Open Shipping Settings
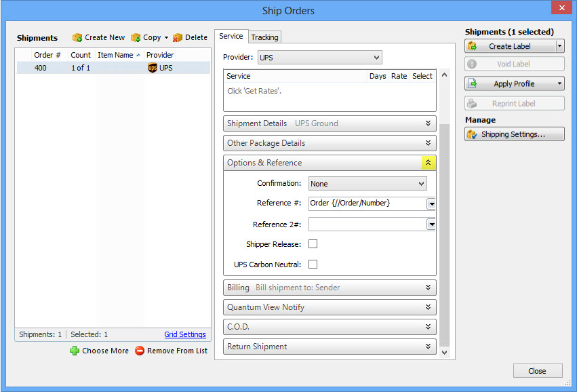The width and height of the screenshot is (577, 392). pos(515,134)
